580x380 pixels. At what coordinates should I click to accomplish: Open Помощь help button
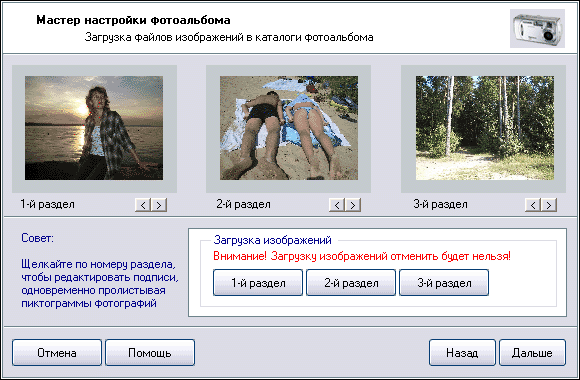(150, 353)
